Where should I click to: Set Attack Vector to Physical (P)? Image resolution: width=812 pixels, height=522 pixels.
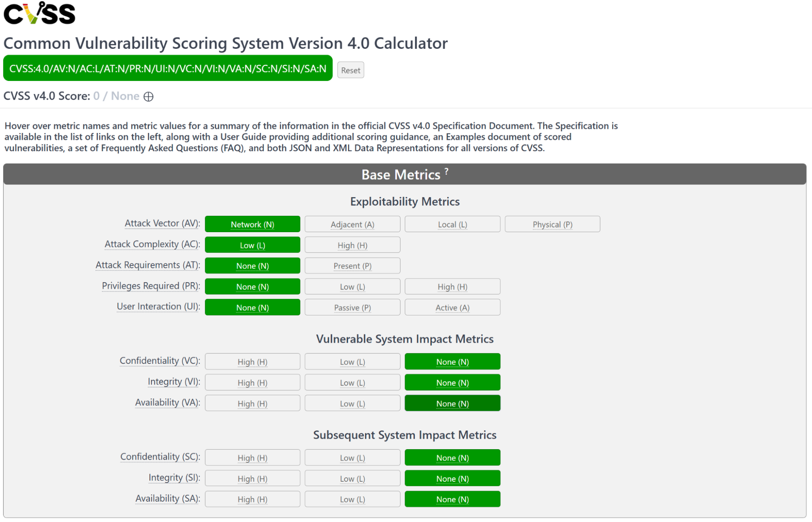[552, 224]
